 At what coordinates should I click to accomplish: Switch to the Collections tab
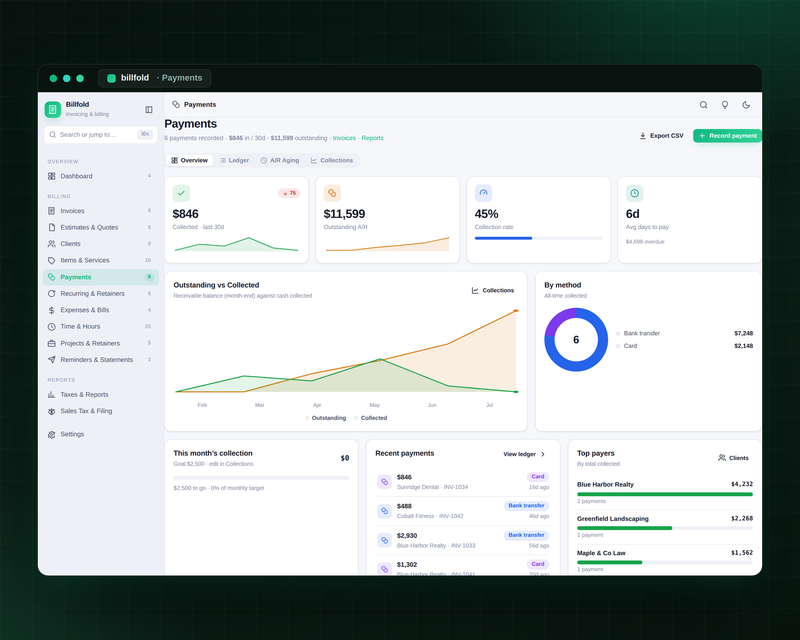point(332,160)
